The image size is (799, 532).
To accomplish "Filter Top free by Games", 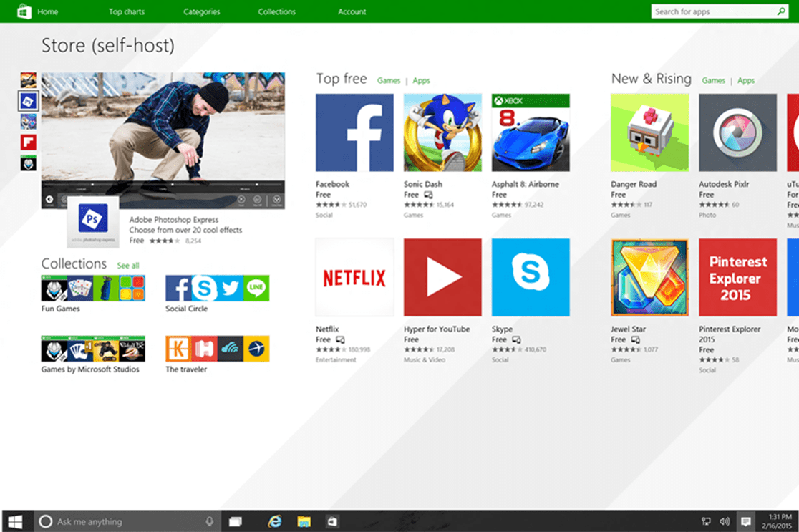I will coord(389,81).
